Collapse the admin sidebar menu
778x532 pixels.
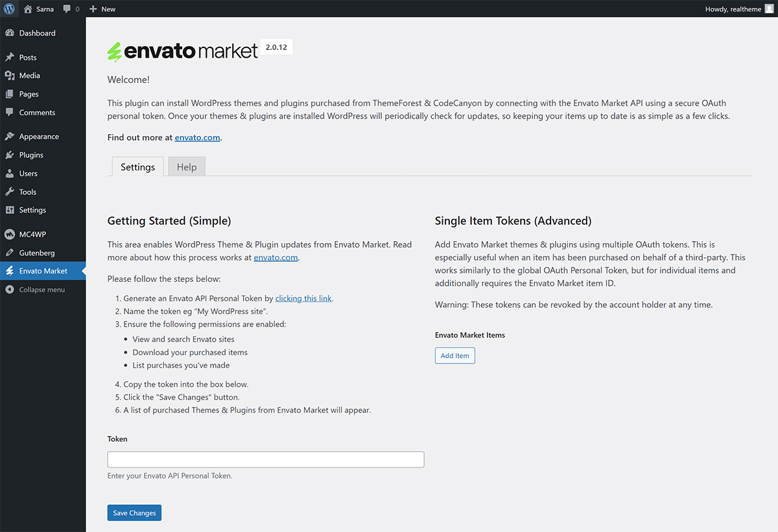tap(41, 290)
